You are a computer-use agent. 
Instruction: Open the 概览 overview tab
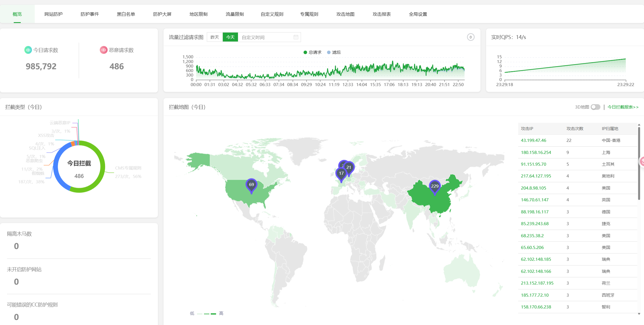tap(17, 14)
